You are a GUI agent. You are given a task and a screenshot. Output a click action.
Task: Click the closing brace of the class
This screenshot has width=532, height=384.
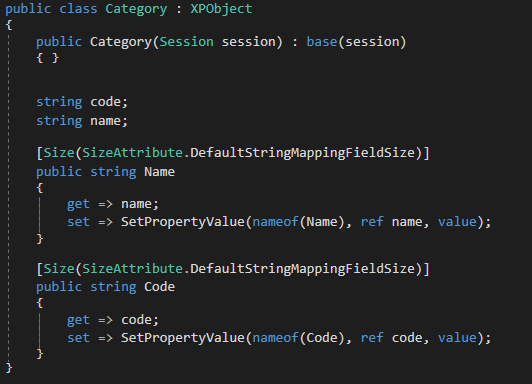click(x=9, y=368)
